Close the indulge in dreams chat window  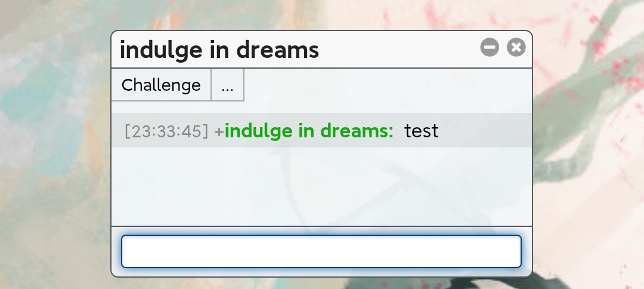pos(516,47)
